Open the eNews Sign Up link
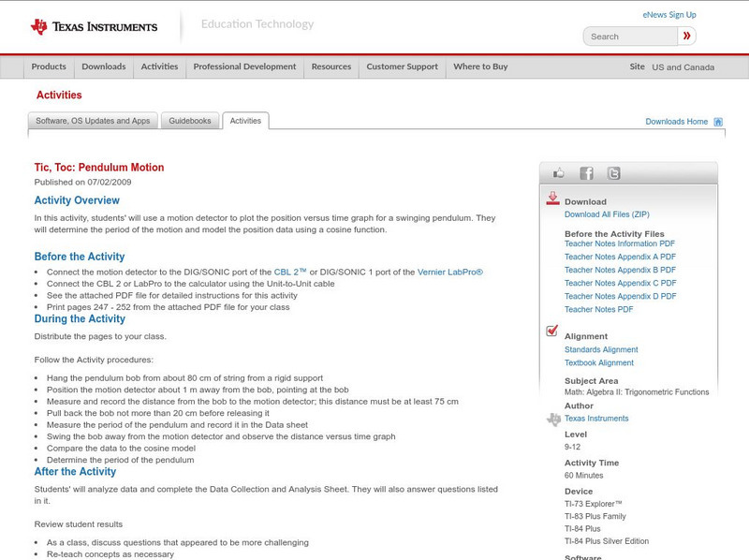Image resolution: width=749 pixels, height=560 pixels. pos(669,15)
